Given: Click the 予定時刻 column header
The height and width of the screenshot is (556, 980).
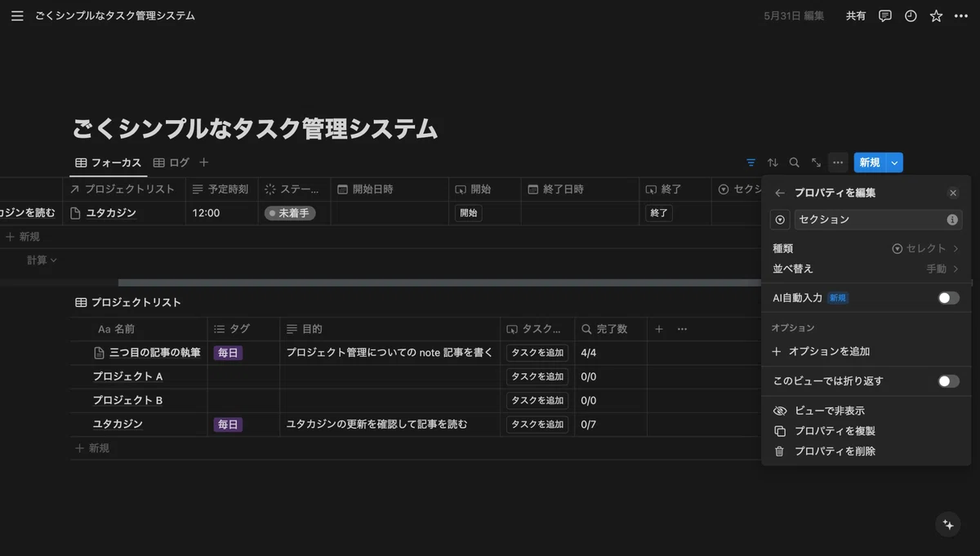Looking at the screenshot, I should tap(222, 189).
